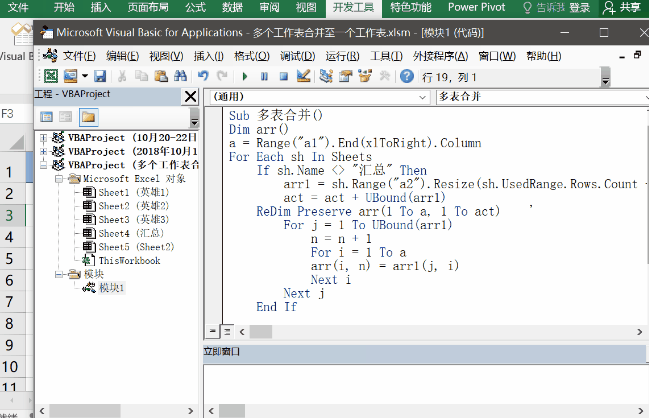649x418 pixels.
Task: Open the Insert object dropdown arrow
Action: coord(85,76)
